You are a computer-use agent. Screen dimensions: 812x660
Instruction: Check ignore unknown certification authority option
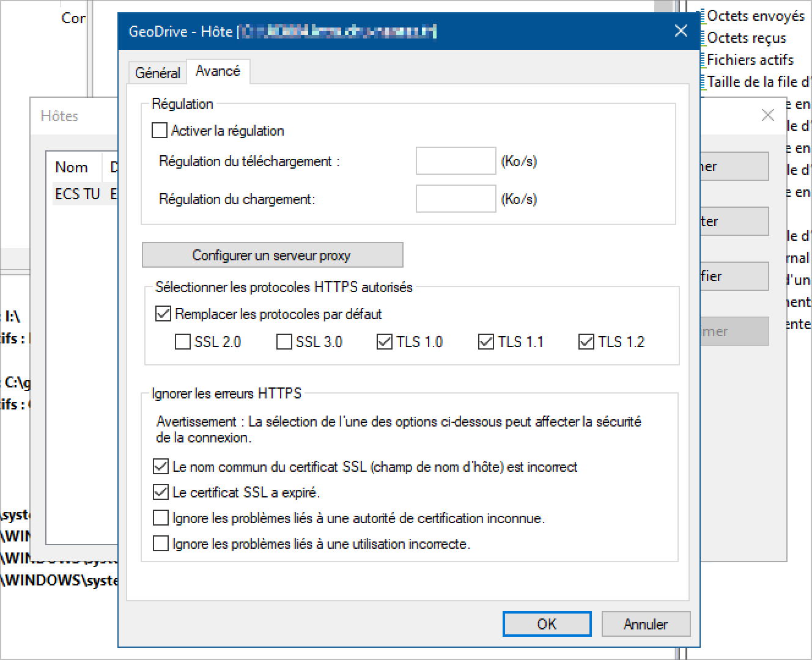(x=161, y=518)
